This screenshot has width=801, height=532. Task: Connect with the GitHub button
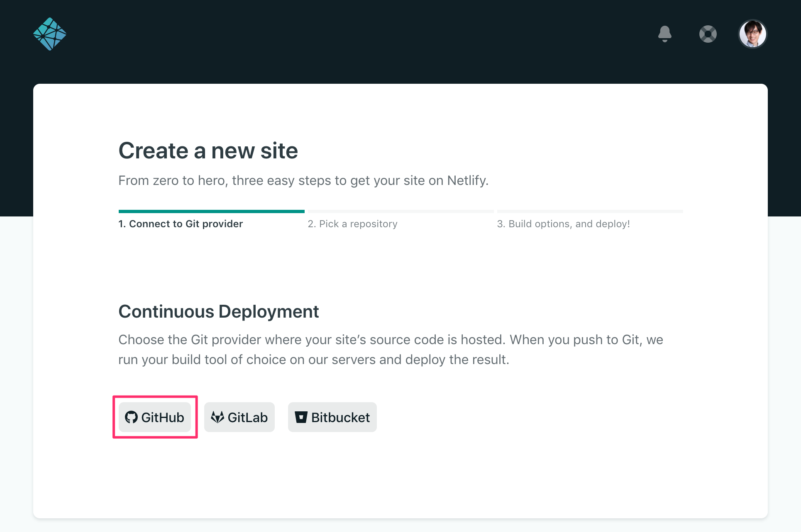tap(155, 417)
